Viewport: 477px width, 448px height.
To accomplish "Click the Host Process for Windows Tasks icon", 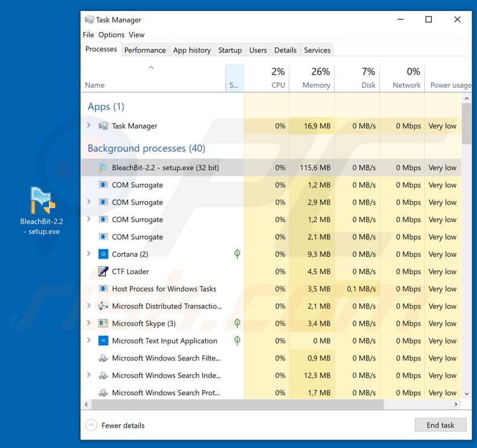I will point(103,289).
